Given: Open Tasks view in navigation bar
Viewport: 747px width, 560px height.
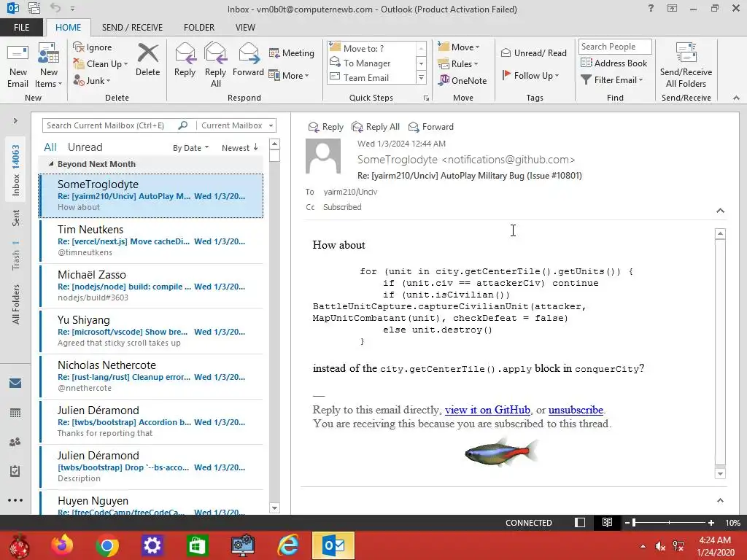Looking at the screenshot, I should (15, 471).
